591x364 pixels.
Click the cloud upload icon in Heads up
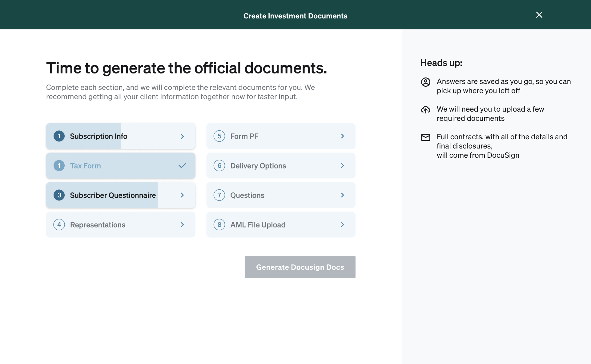coord(425,110)
